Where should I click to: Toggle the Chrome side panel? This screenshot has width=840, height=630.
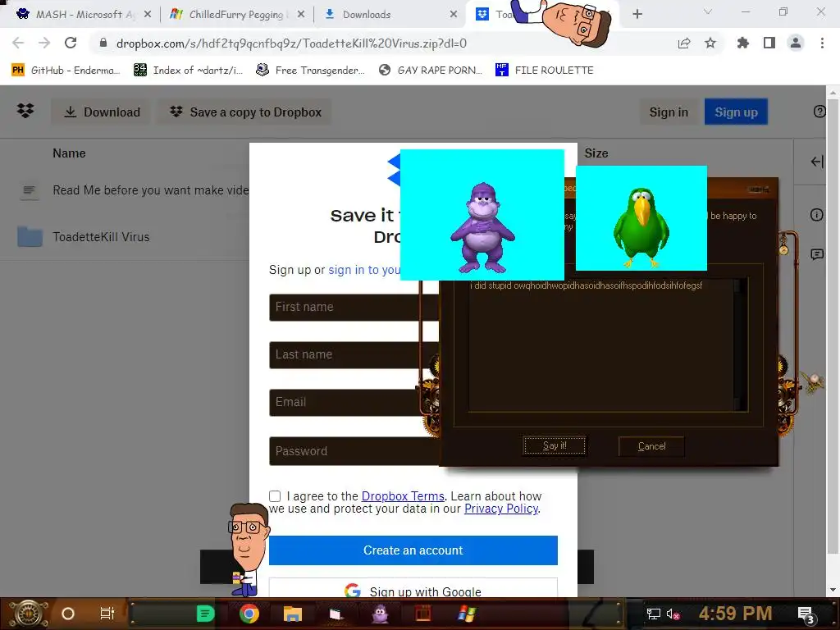coord(769,43)
